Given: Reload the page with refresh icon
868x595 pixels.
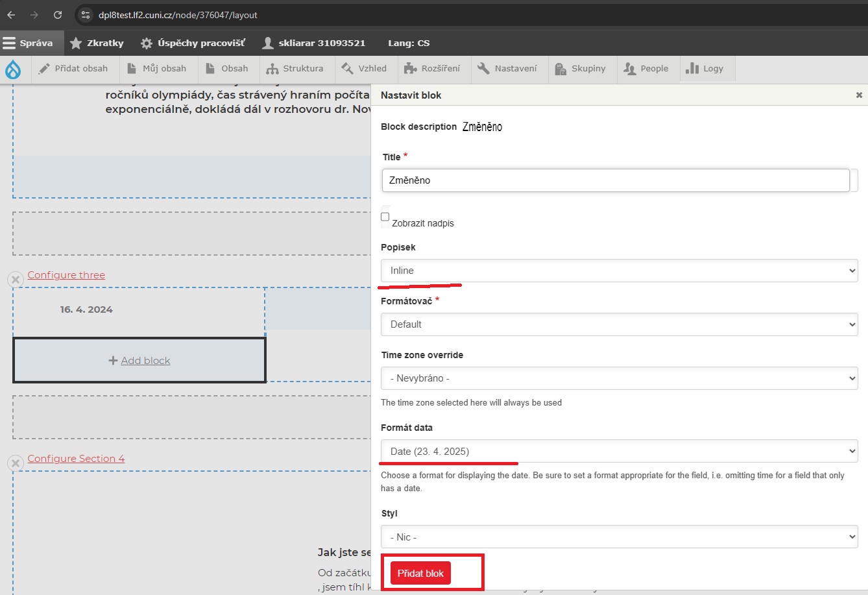Looking at the screenshot, I should point(58,15).
